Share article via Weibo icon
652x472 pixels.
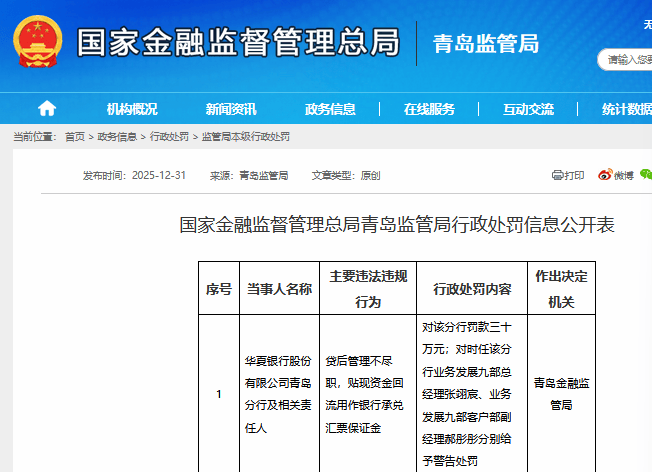click(x=605, y=175)
